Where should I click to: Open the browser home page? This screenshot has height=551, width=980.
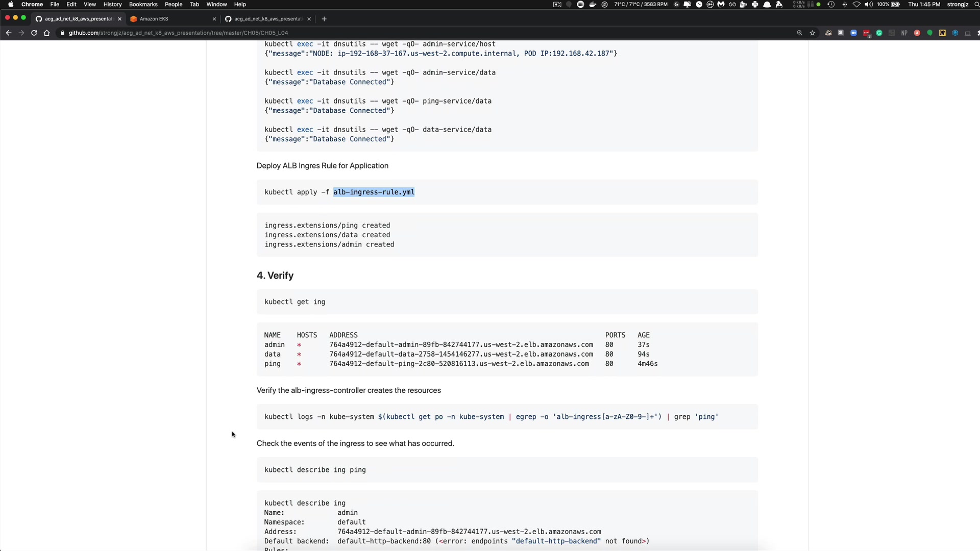(x=47, y=33)
